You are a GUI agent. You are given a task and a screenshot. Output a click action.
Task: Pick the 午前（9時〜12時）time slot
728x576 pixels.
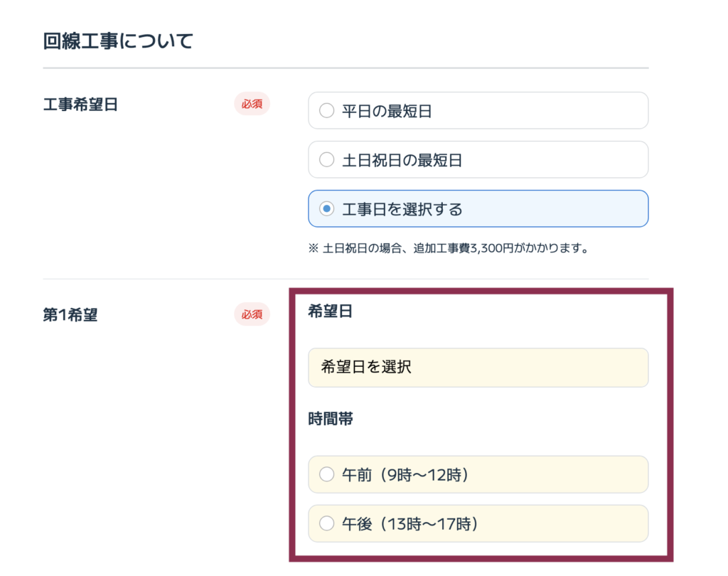click(327, 474)
